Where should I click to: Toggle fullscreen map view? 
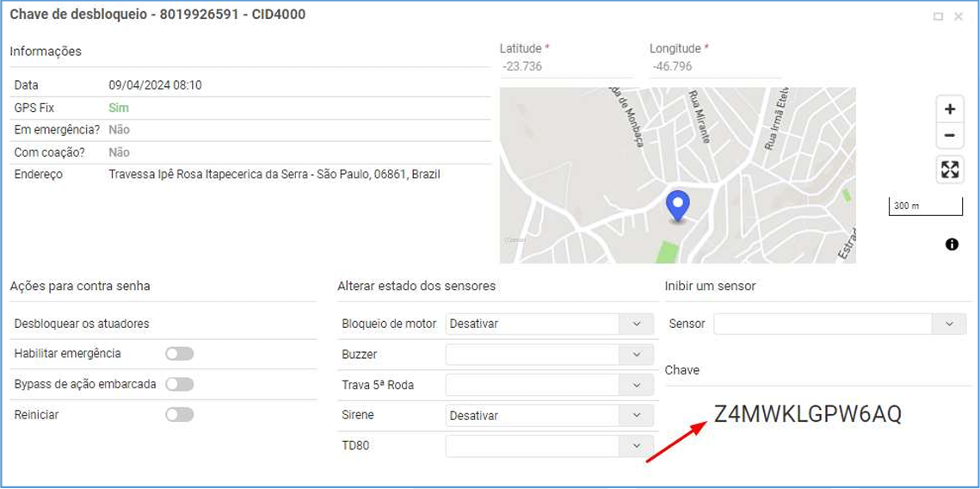pos(949,170)
